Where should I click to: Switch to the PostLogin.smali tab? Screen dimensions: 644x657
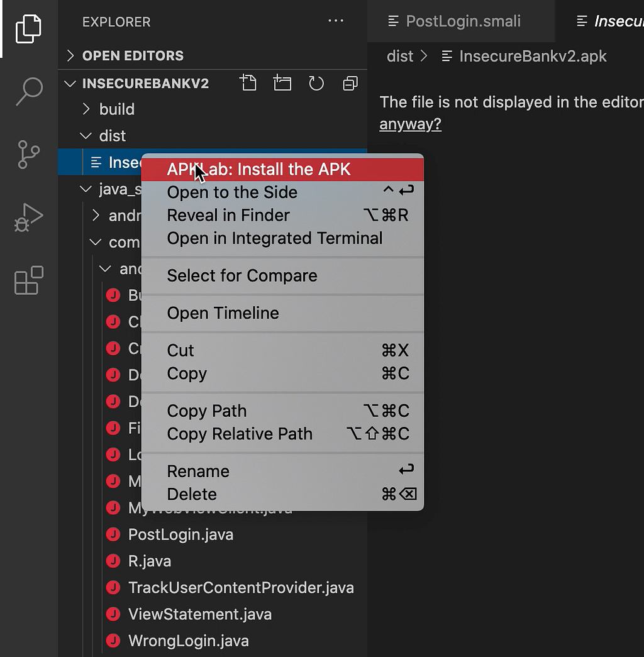(461, 21)
